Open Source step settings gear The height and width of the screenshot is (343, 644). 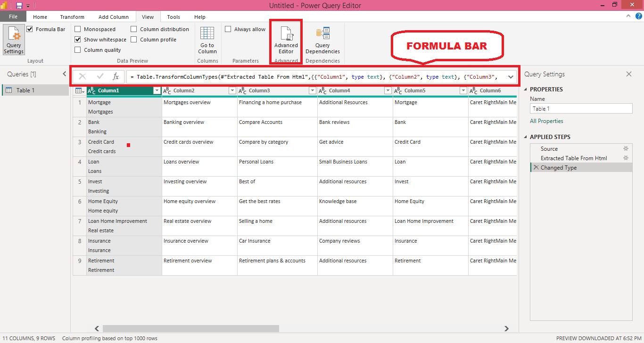coord(626,148)
